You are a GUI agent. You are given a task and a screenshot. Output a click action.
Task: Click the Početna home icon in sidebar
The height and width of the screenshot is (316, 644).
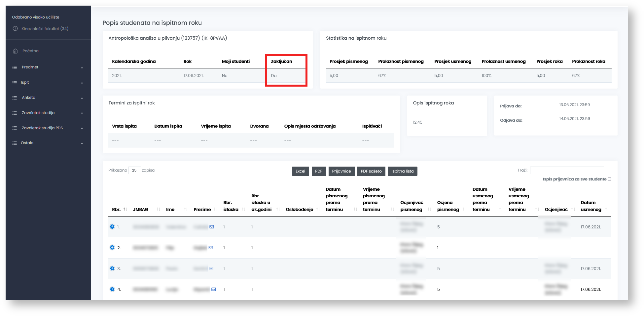pos(15,51)
